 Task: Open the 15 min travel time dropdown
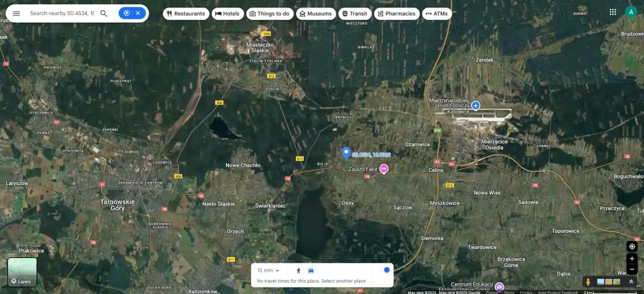coord(268,270)
